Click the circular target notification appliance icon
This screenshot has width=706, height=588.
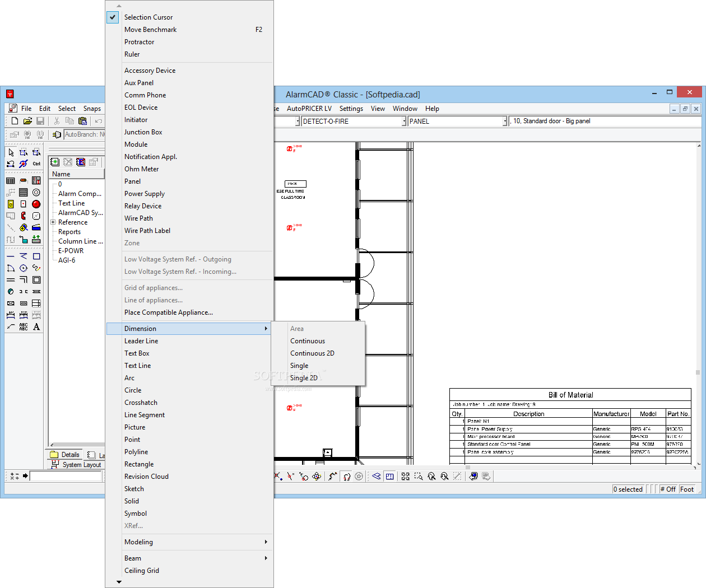click(36, 192)
